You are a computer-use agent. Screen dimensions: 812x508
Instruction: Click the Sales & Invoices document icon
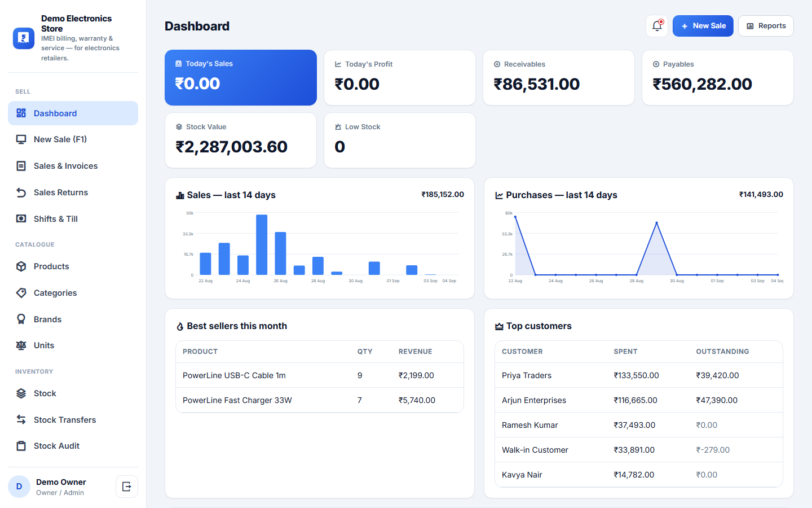[21, 166]
